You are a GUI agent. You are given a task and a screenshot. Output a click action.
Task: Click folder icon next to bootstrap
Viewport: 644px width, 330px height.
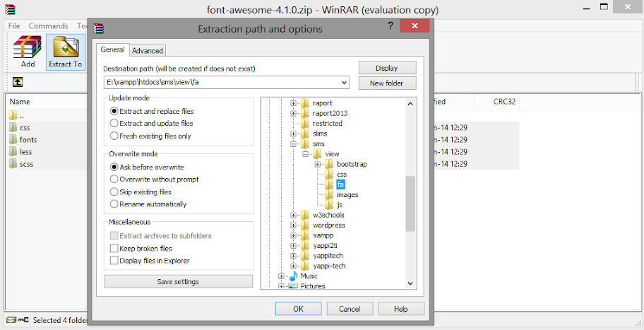pos(329,164)
